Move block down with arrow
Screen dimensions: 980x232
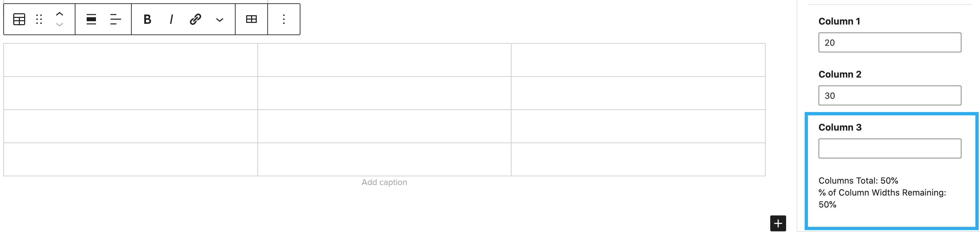pyautogui.click(x=59, y=25)
